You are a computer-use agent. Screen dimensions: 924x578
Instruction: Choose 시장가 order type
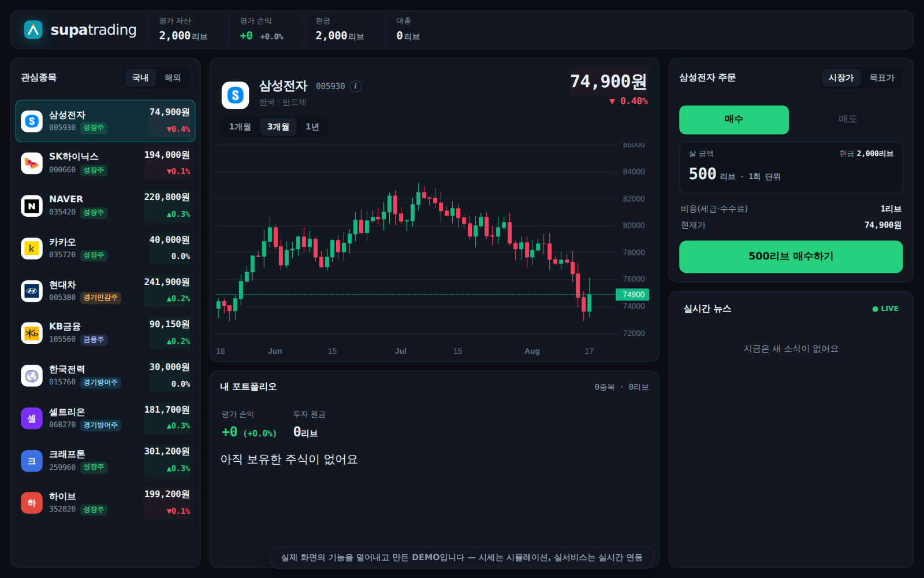tap(841, 77)
